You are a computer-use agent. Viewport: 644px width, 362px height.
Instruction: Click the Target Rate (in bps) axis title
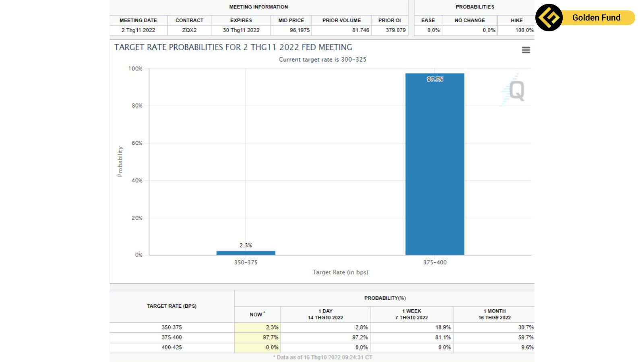(x=340, y=272)
